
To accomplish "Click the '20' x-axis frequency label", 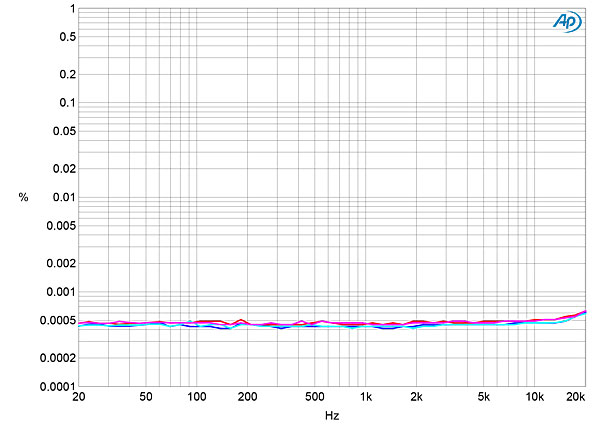I will coord(78,397).
